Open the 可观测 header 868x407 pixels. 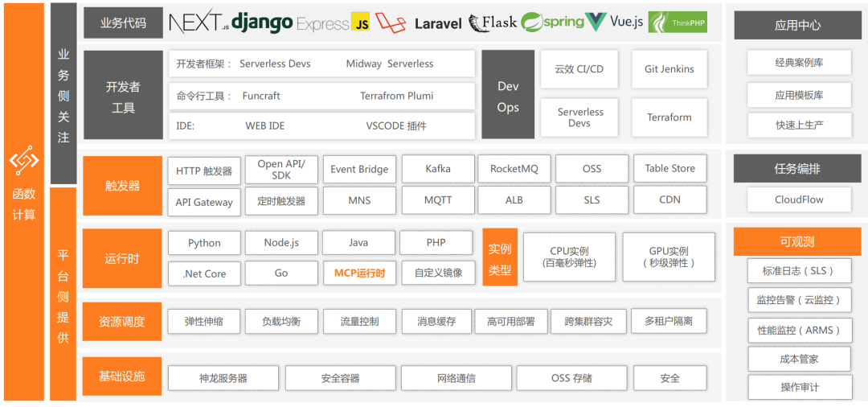point(798,241)
